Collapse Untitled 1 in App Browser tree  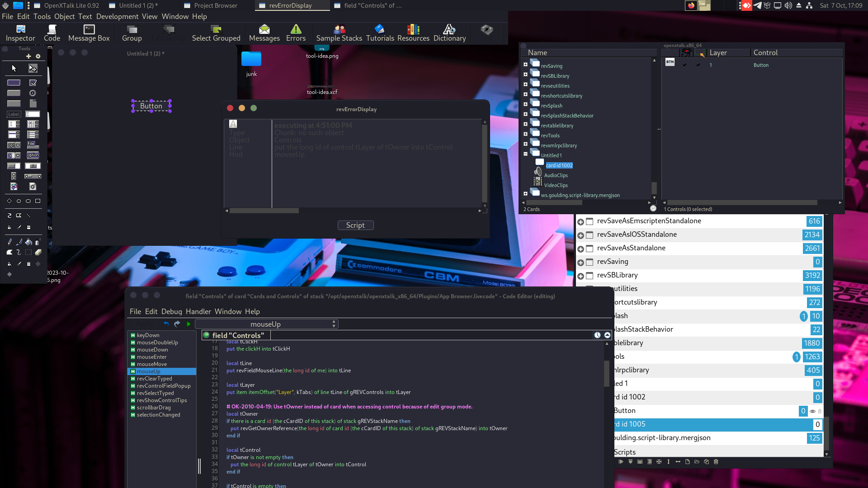pyautogui.click(x=525, y=154)
